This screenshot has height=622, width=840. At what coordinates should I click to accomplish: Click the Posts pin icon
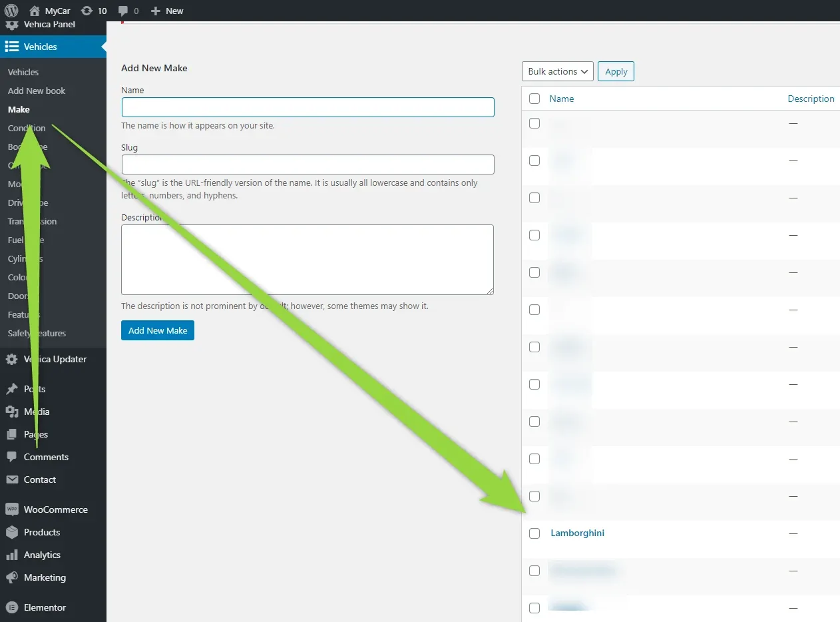(11, 389)
